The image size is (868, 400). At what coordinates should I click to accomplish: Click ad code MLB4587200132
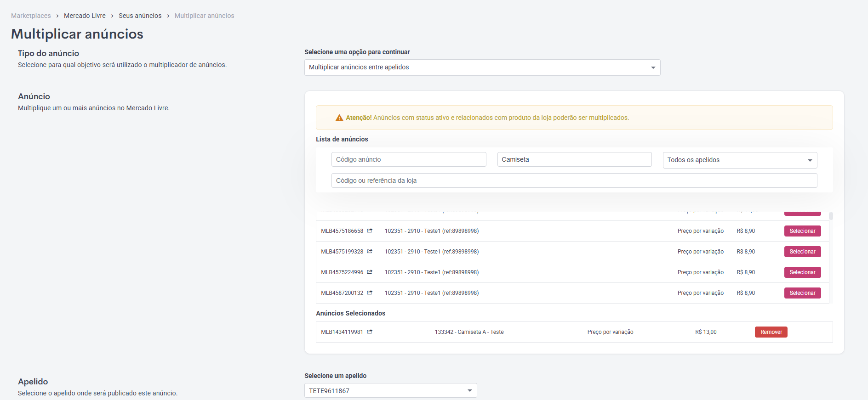coord(342,293)
